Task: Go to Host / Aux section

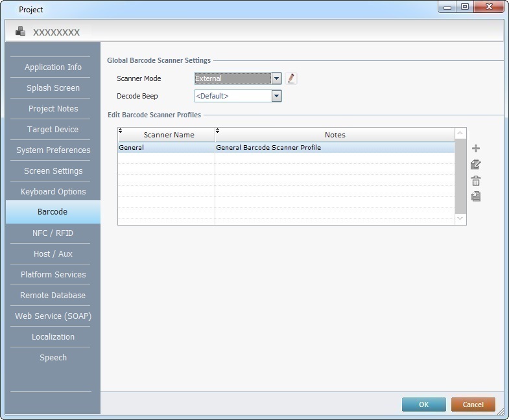Action: [53, 254]
